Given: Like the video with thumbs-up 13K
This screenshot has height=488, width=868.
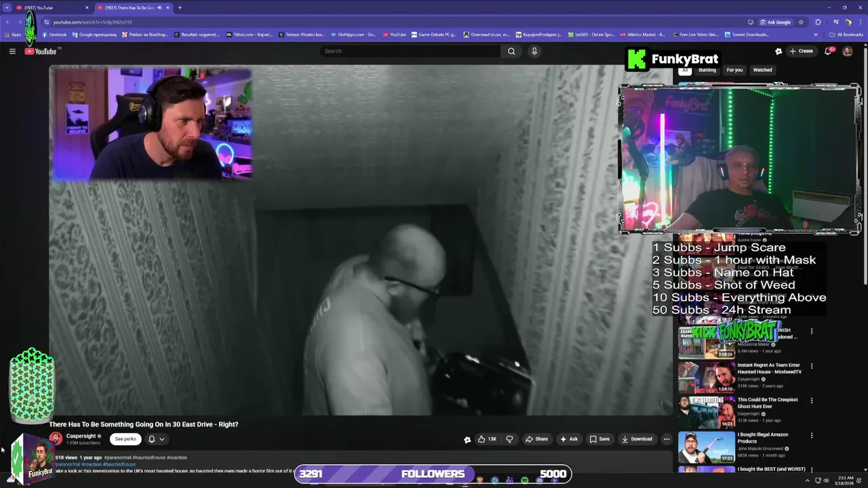Looking at the screenshot, I should pos(487,439).
